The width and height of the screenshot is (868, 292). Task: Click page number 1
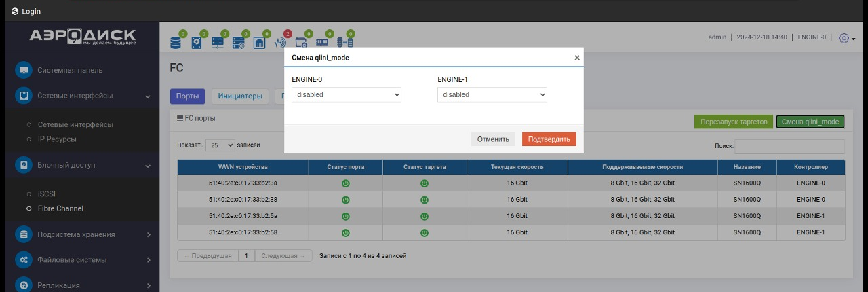[x=246, y=256]
